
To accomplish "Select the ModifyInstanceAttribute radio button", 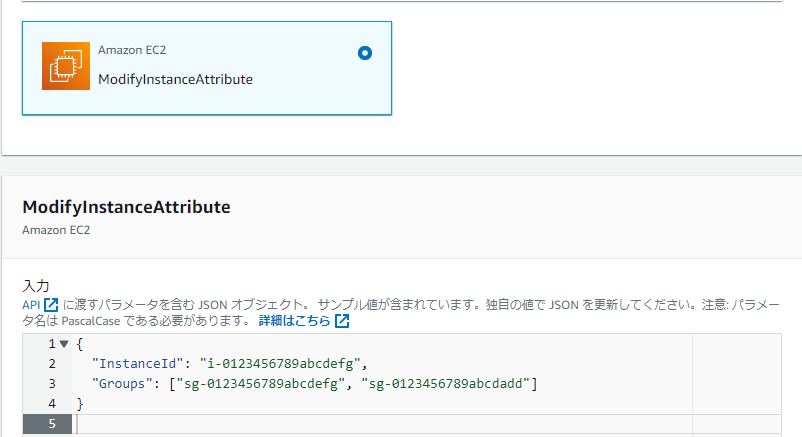I will pyautogui.click(x=365, y=53).
